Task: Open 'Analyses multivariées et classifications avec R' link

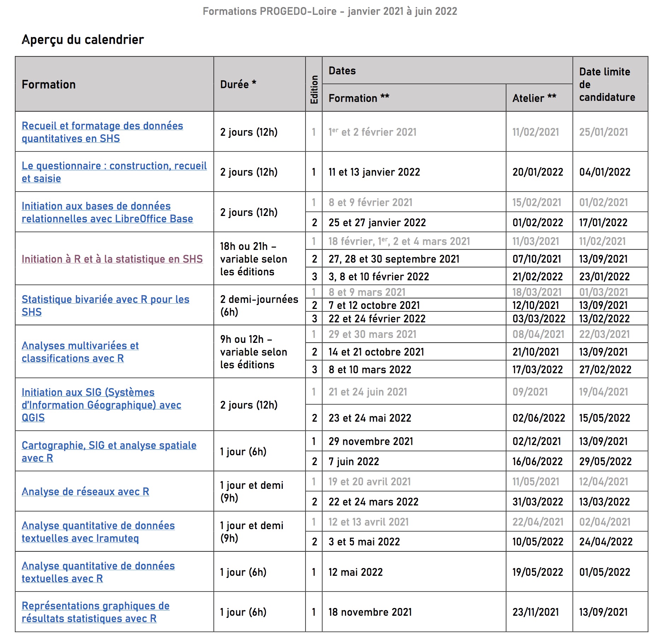Action: tap(80, 352)
